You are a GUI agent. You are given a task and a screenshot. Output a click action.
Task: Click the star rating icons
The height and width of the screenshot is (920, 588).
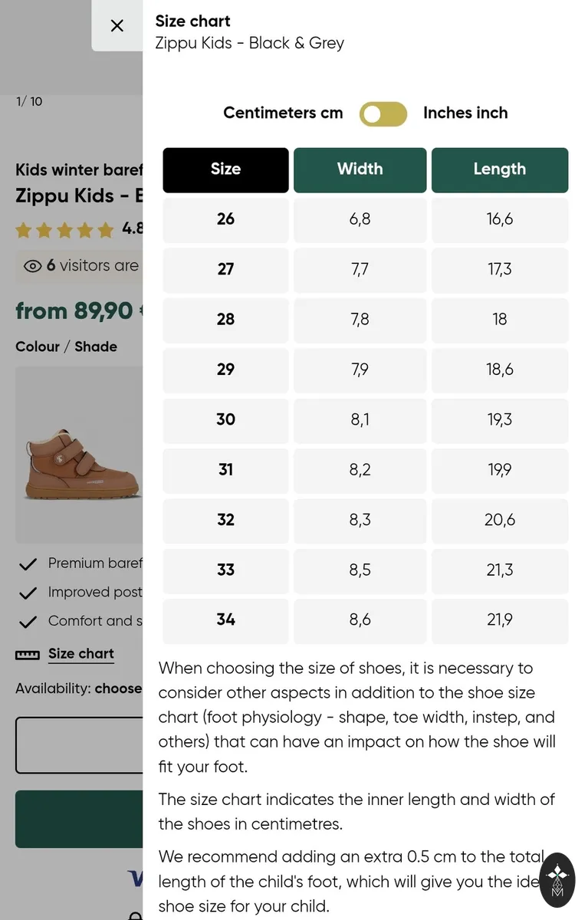(64, 229)
